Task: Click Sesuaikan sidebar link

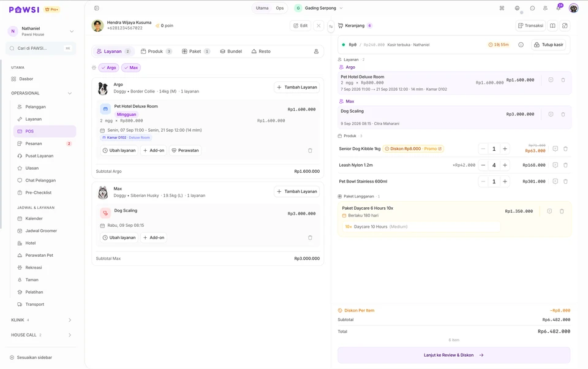Action: tap(31, 357)
